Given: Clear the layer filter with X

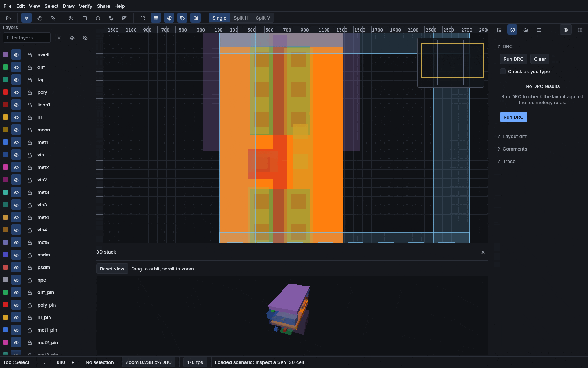Looking at the screenshot, I should (x=59, y=38).
